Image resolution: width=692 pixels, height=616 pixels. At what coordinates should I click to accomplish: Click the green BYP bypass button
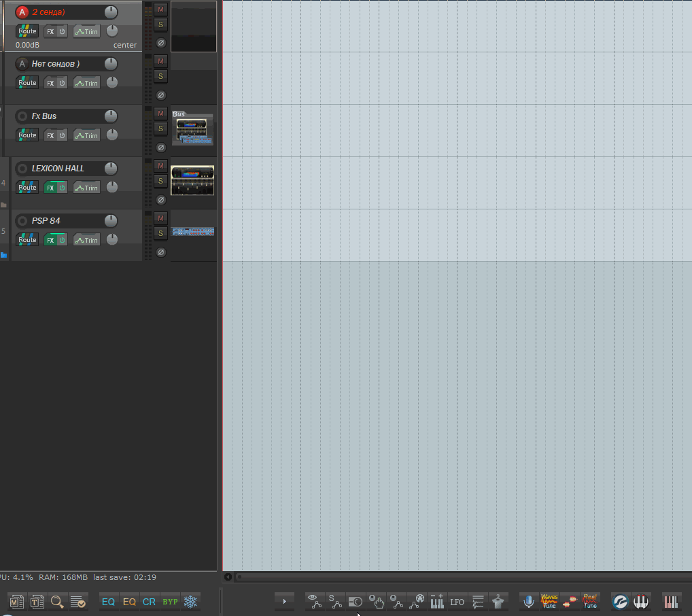[170, 602]
